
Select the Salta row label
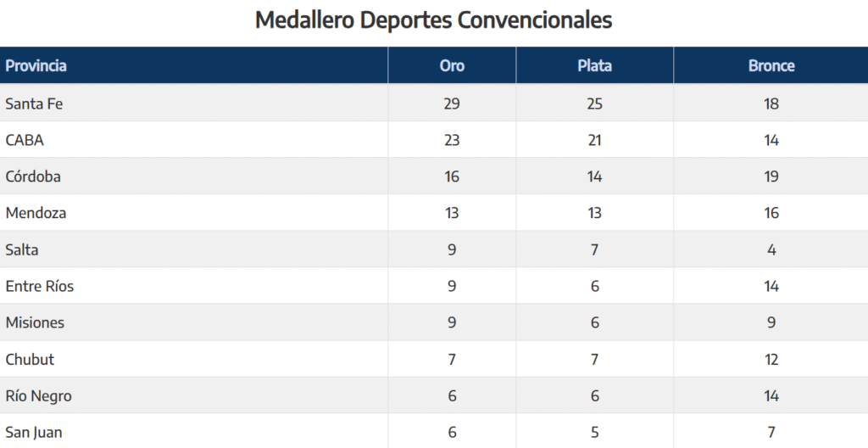coord(22,249)
